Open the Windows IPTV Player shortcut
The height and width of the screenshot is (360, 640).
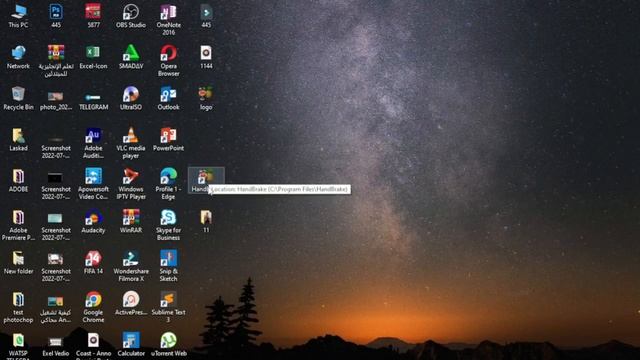coord(131,184)
